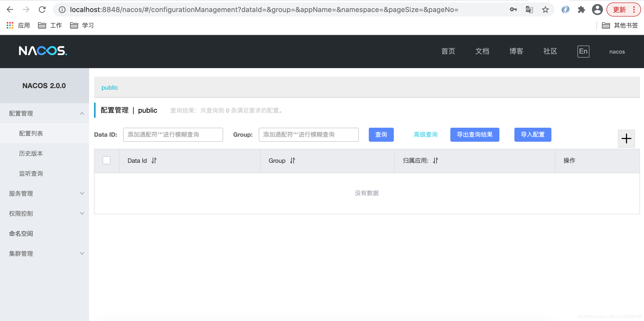This screenshot has height=321, width=644.
Task: Click the 导出查询结果 button
Action: click(x=475, y=135)
